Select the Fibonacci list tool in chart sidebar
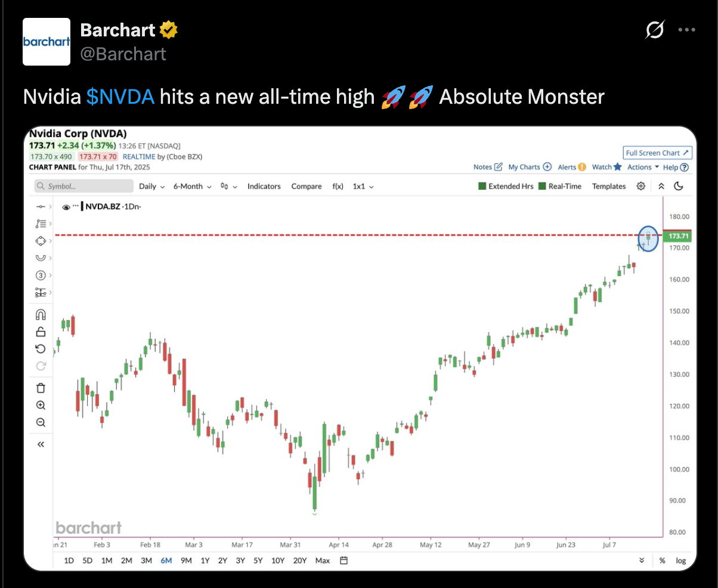Screen dimensions: 718x588 (41, 224)
